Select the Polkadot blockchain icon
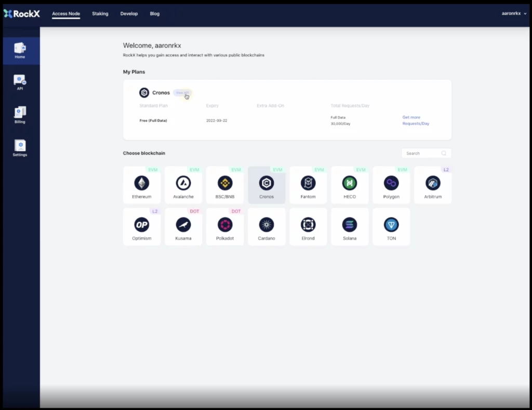Screen dimensions: 532x410 [225, 225]
